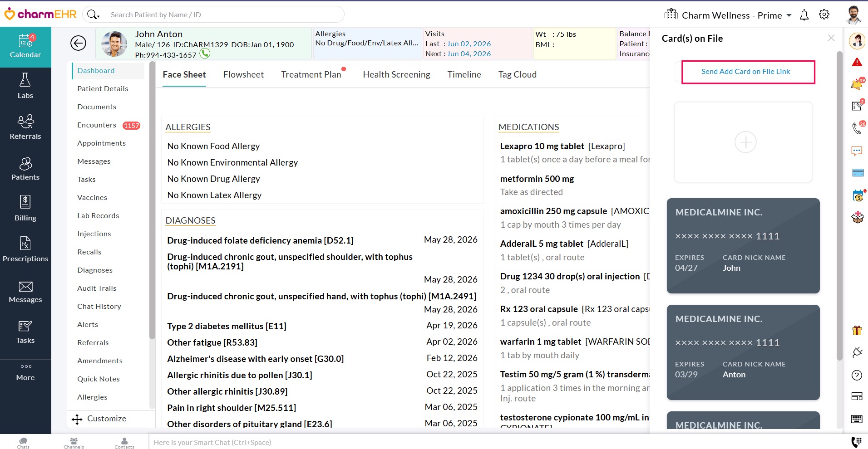868x449 pixels.
Task: Click the red alert triangle icon in the right rail
Action: [857, 62]
